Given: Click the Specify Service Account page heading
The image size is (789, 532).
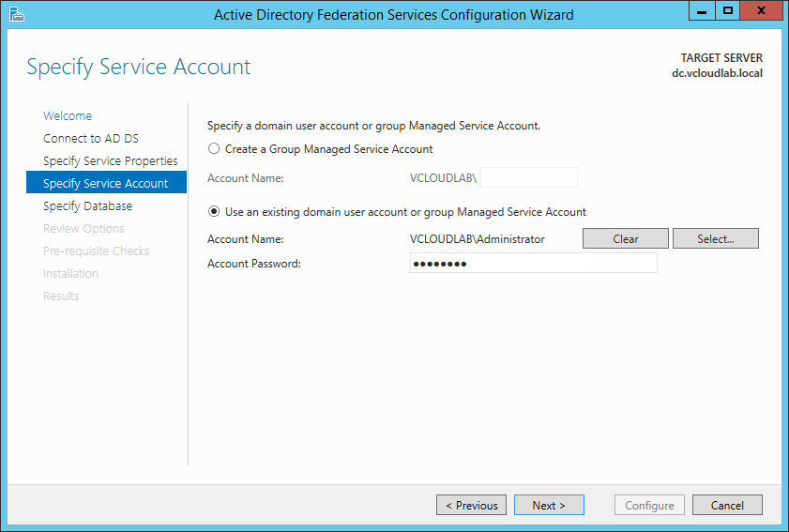Looking at the screenshot, I should [138, 67].
